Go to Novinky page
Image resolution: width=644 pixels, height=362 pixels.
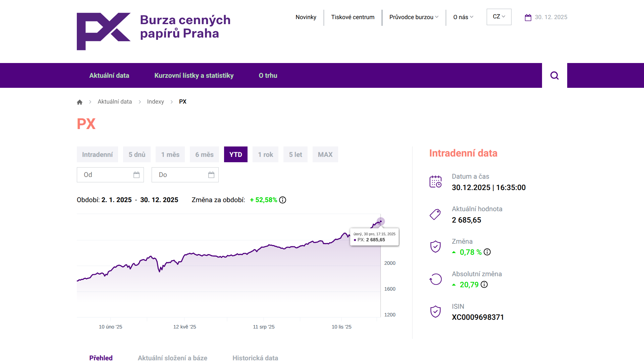[x=306, y=17]
